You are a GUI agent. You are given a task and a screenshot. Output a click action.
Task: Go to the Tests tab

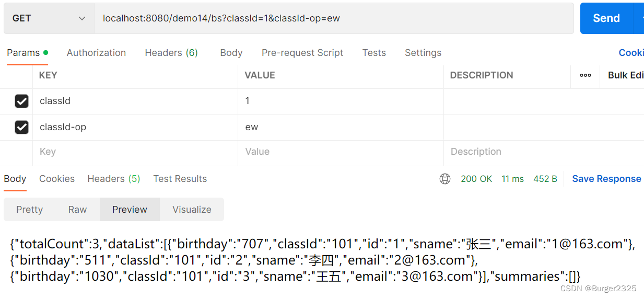[x=374, y=53]
